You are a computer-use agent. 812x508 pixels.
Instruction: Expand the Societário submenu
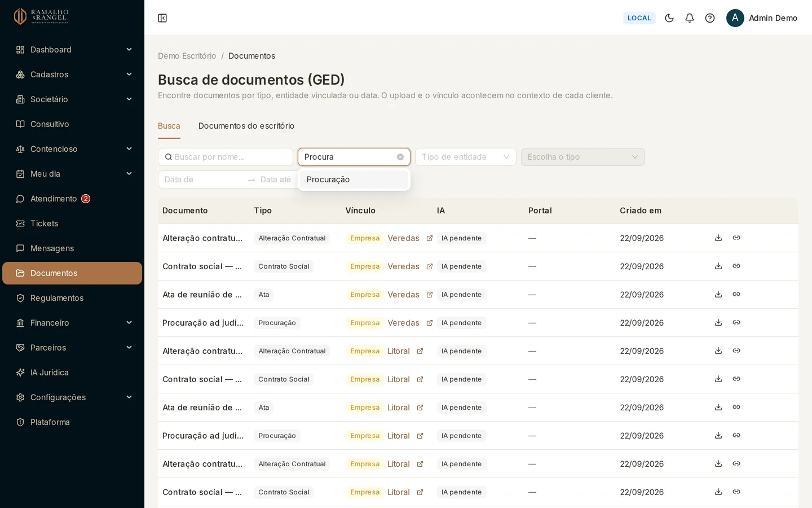tap(129, 99)
